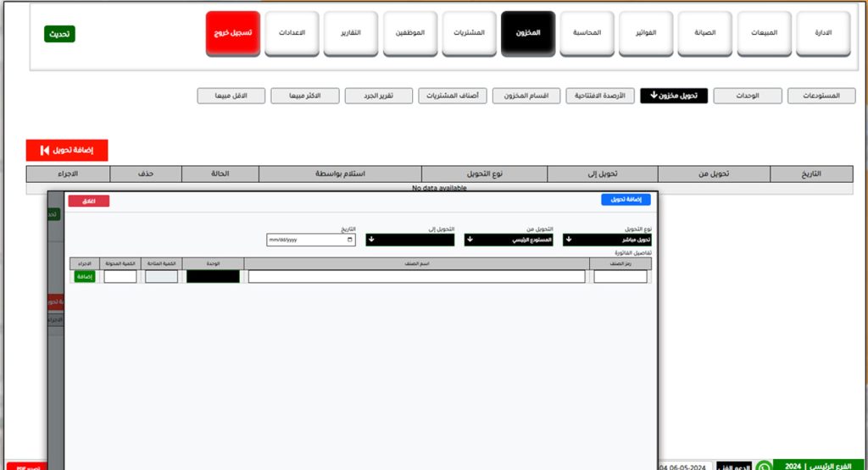Viewport: 868px width, 470px height.
Task: Click into the اسم الصنف text field
Action: click(416, 277)
